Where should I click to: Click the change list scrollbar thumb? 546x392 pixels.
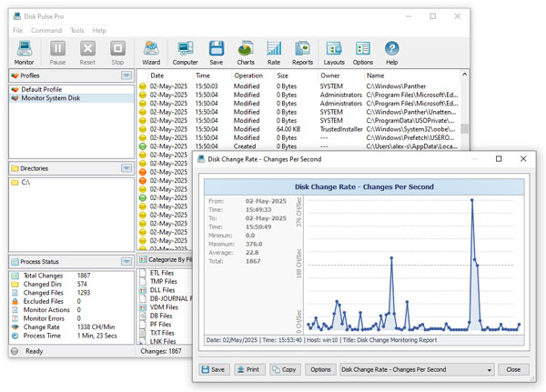[464, 128]
